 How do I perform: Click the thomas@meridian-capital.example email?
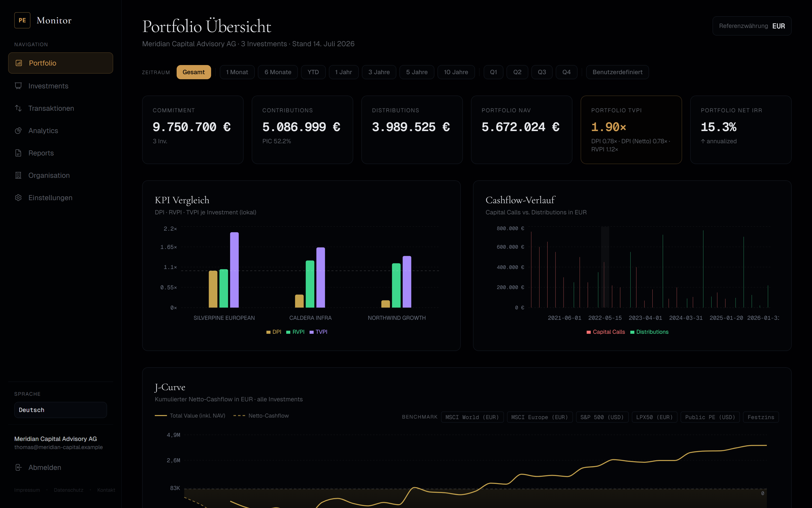point(58,447)
